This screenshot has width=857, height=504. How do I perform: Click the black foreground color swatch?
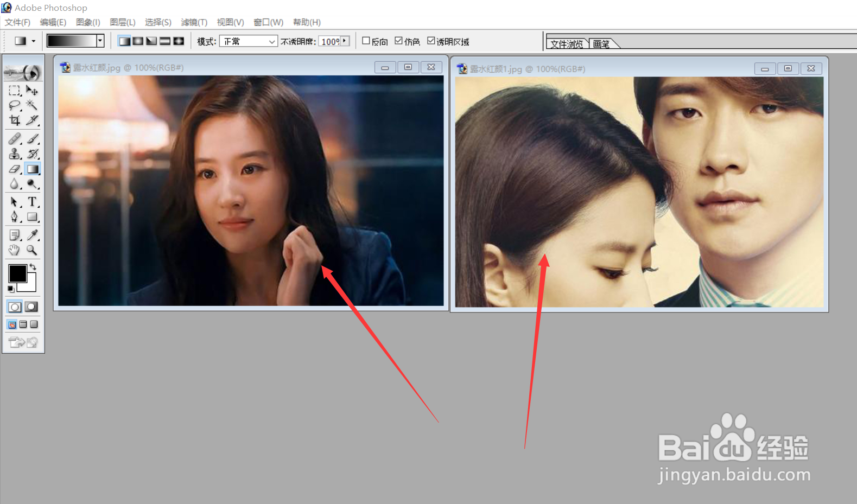17,273
